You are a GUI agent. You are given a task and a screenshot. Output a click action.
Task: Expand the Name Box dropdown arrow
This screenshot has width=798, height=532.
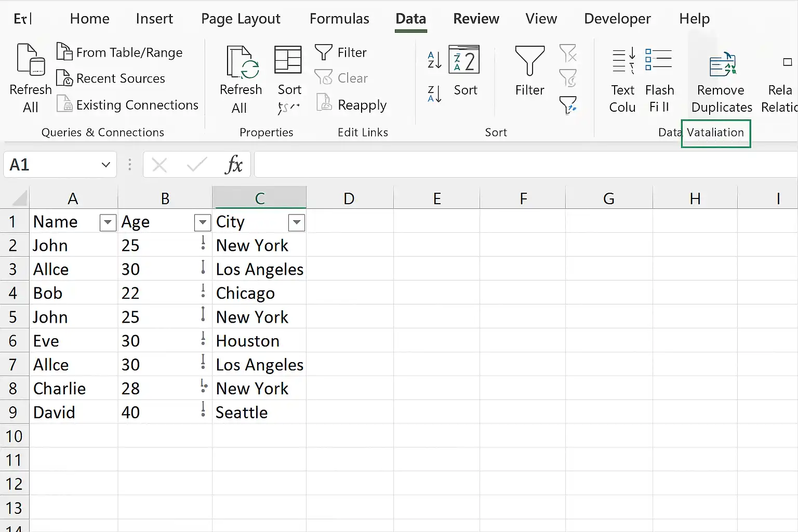(x=106, y=165)
